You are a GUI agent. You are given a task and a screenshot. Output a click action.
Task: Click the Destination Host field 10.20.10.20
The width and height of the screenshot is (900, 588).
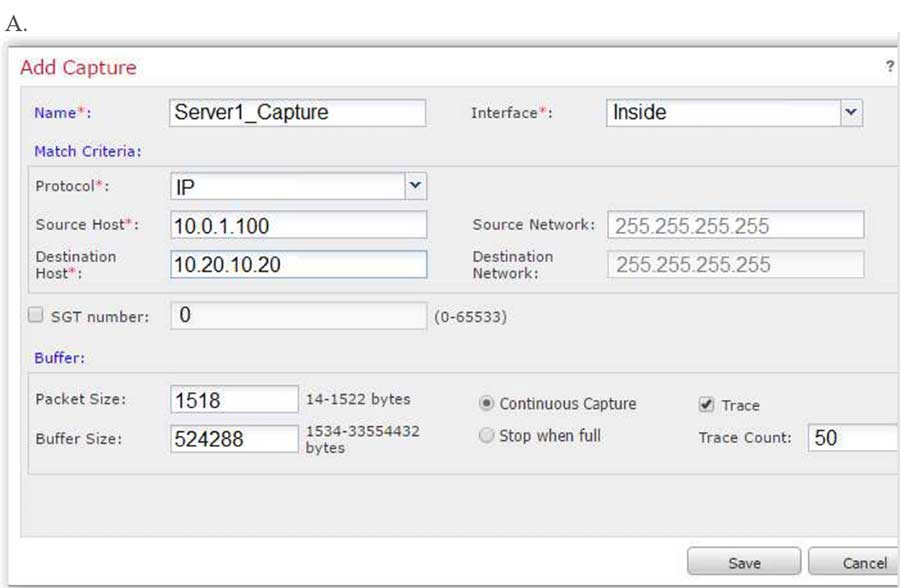click(x=298, y=264)
